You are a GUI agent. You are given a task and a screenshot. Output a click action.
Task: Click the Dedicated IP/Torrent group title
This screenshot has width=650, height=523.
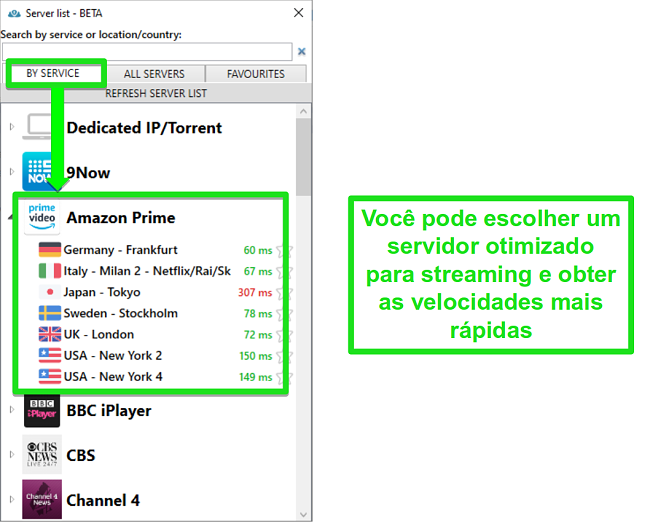click(144, 128)
